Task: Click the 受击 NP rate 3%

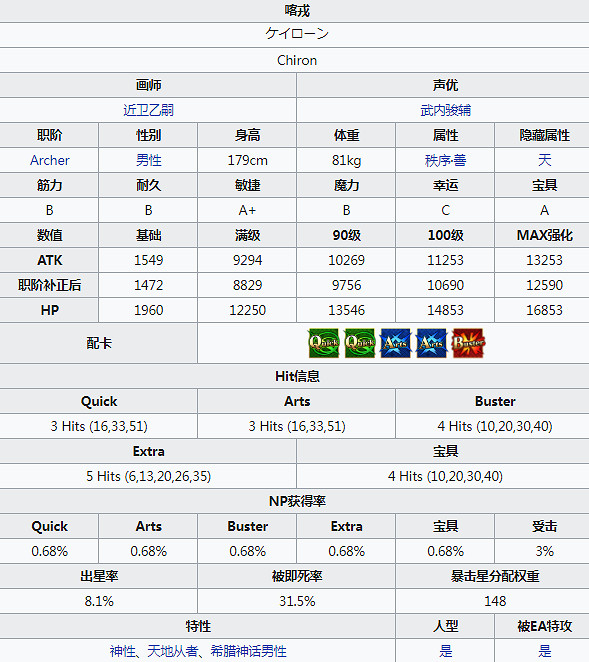Action: [x=544, y=551]
